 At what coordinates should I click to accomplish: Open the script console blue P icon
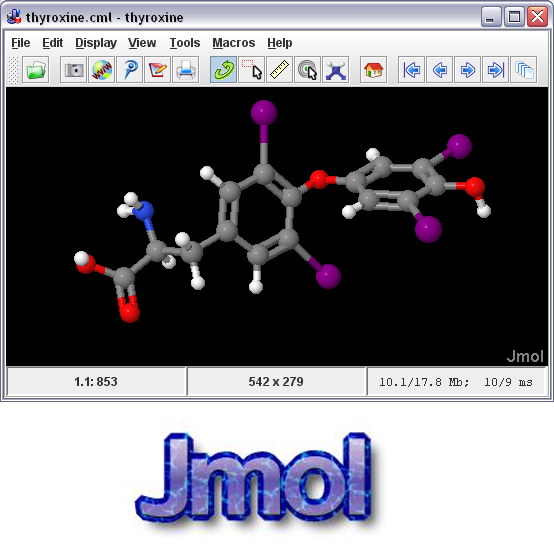pos(130,70)
